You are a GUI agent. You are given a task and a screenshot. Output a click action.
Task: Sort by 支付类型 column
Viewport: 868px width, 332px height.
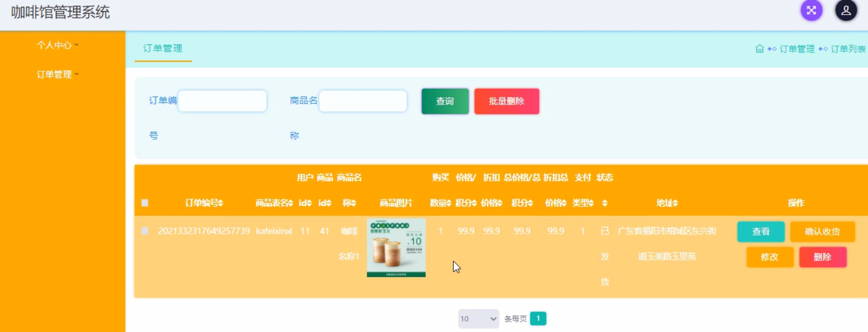(583, 191)
